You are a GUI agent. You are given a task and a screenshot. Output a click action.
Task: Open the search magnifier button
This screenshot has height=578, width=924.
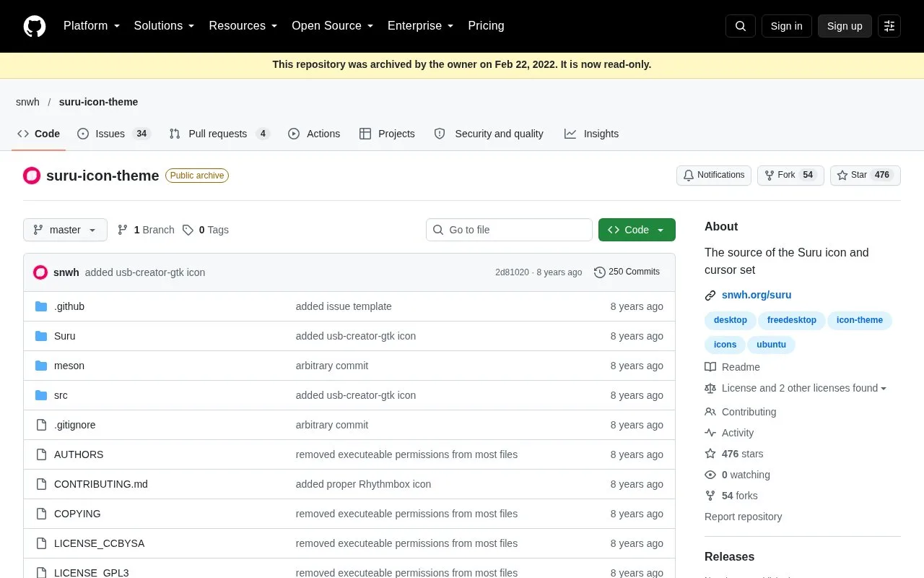point(741,26)
